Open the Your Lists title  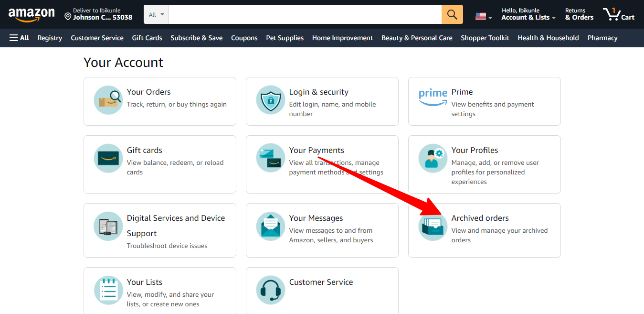coord(145,282)
